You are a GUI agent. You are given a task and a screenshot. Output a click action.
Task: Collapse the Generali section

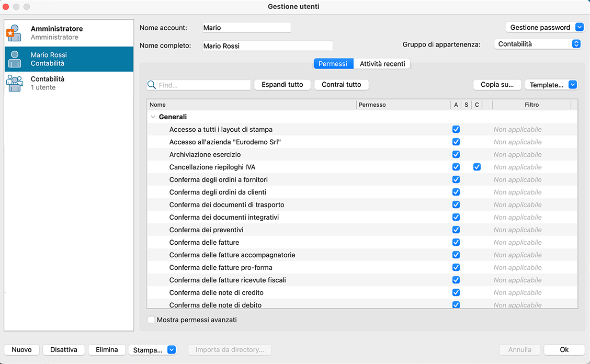pos(153,117)
